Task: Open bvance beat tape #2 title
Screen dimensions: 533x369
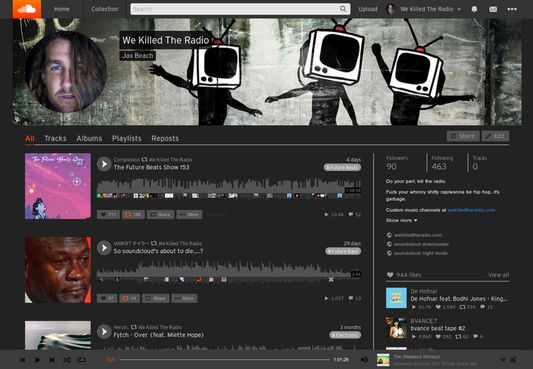Action: [437, 328]
